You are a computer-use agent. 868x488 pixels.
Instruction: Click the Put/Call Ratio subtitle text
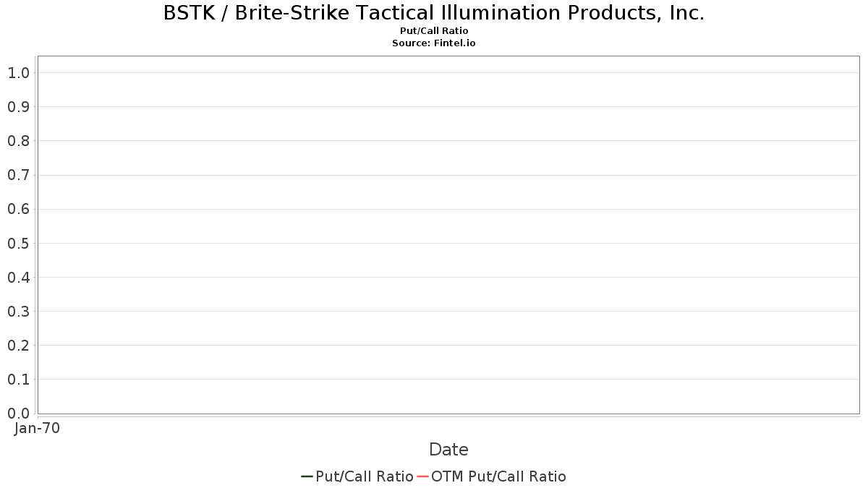click(x=434, y=31)
